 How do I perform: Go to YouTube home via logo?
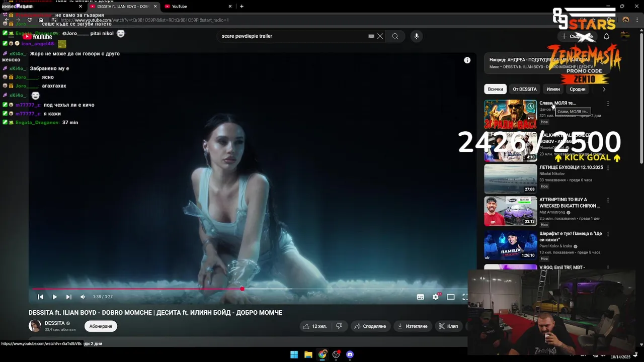[37, 36]
